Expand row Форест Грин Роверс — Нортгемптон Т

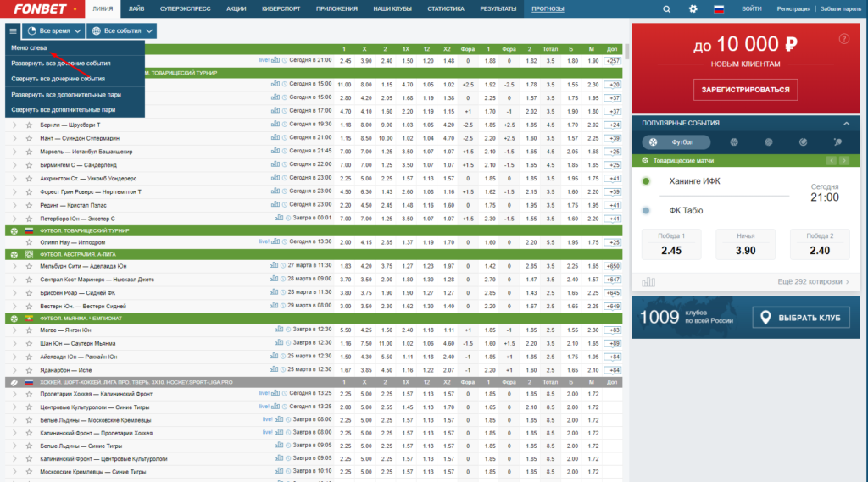[14, 192]
